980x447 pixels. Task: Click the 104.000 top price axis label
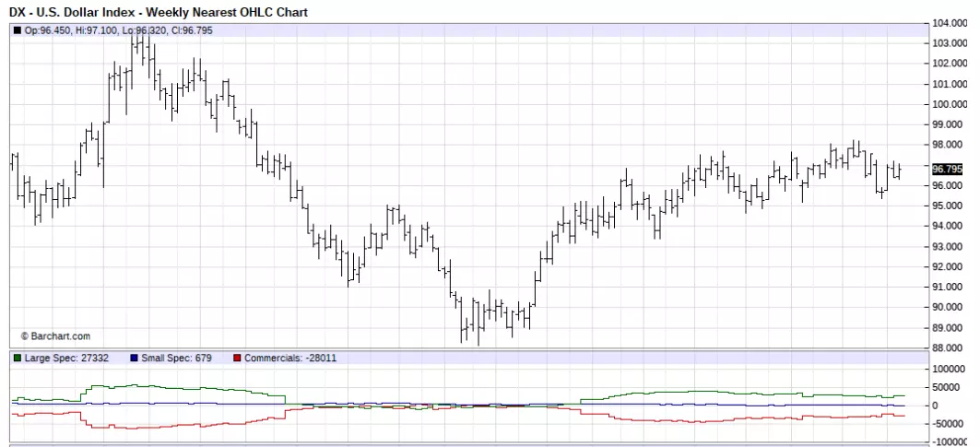950,23
